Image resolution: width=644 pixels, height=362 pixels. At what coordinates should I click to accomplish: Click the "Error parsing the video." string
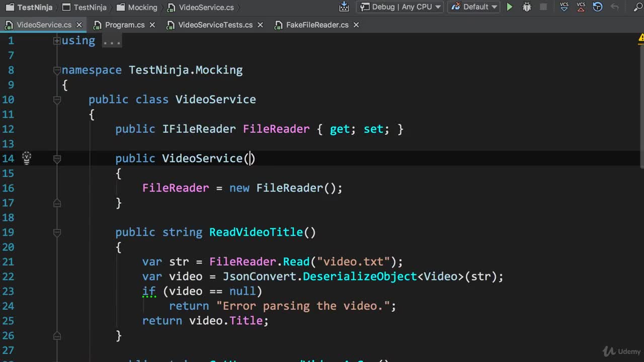pyautogui.click(x=303, y=306)
